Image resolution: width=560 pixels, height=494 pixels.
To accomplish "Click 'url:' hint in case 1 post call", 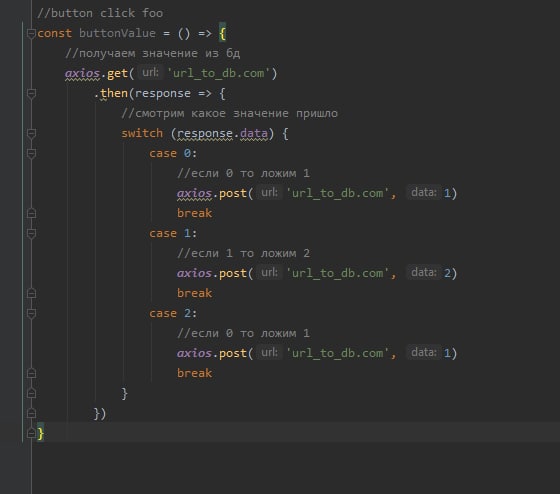I will click(269, 273).
